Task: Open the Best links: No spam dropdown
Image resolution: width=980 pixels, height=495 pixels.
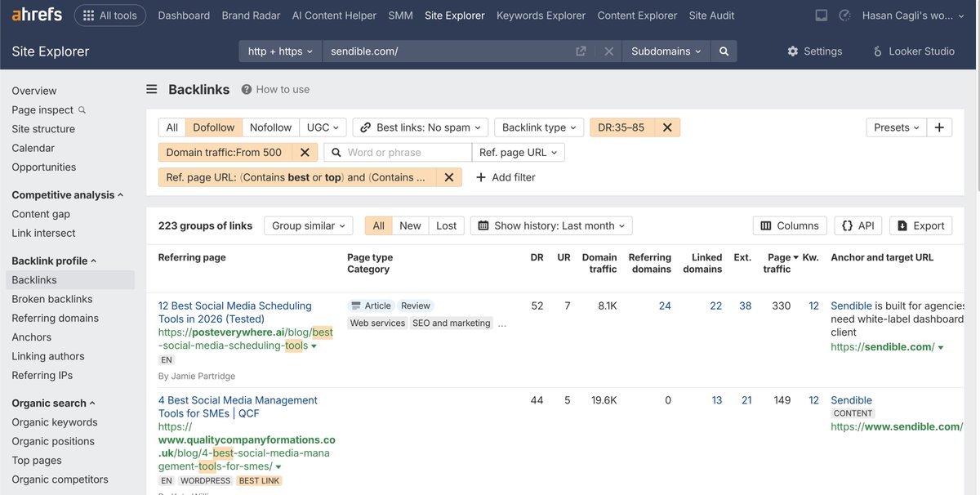Action: point(421,127)
